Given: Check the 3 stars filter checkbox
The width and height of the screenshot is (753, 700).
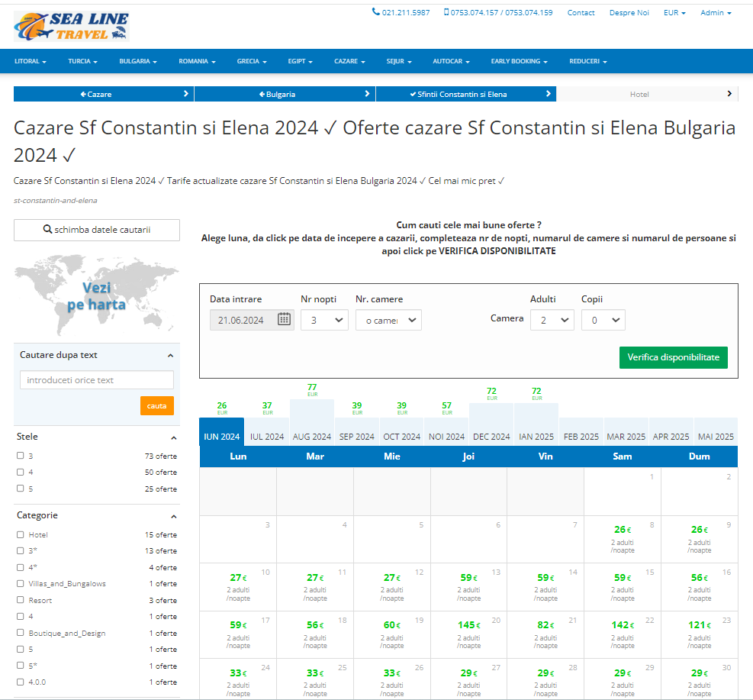Looking at the screenshot, I should pos(21,456).
